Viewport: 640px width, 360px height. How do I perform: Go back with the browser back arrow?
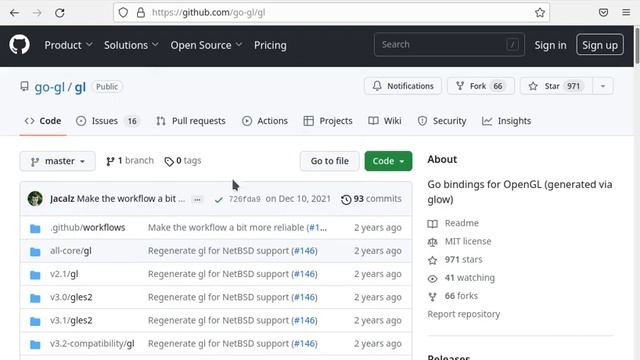[14, 13]
